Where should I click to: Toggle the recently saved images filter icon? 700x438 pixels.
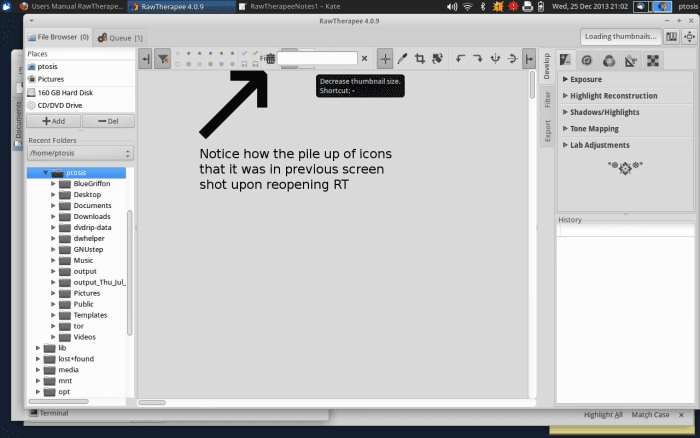[x=255, y=64]
